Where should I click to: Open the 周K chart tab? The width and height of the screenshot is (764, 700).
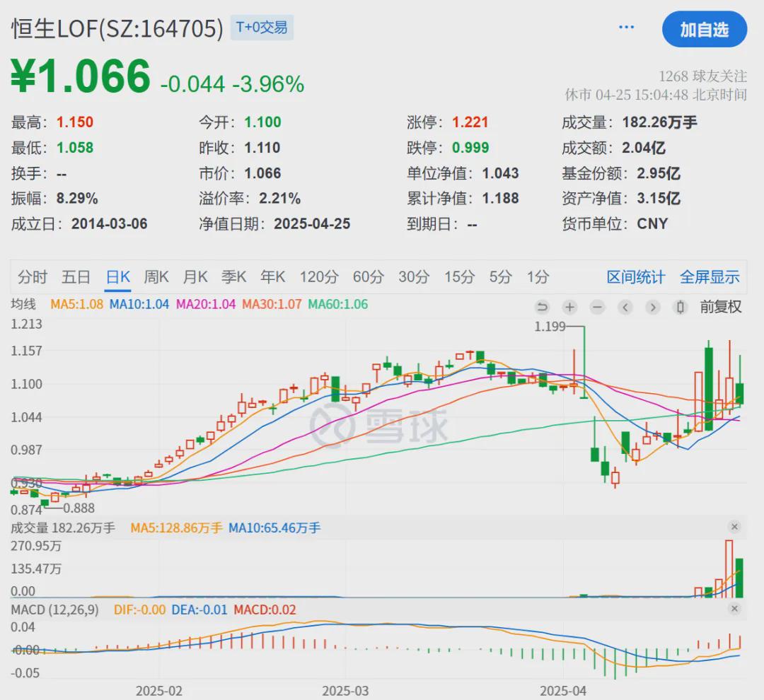click(156, 276)
